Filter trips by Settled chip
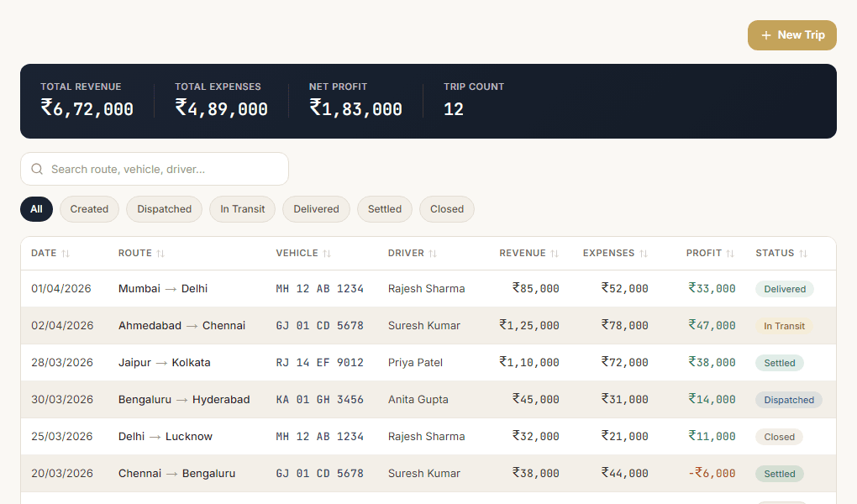 tap(384, 209)
